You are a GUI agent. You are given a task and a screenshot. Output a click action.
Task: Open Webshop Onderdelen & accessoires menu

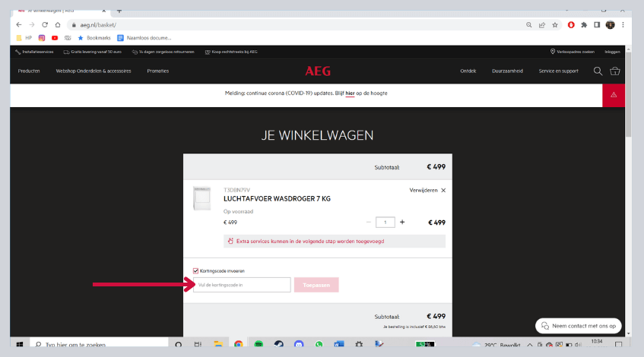coord(94,71)
